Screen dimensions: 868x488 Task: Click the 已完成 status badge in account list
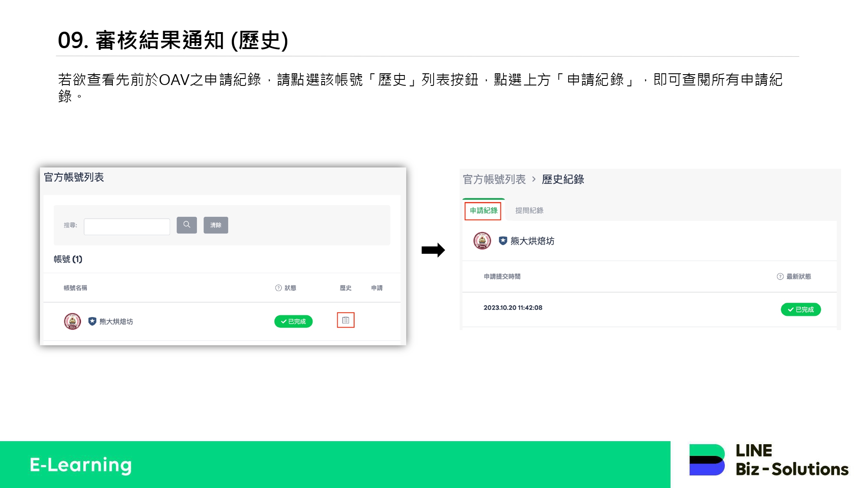tap(293, 321)
